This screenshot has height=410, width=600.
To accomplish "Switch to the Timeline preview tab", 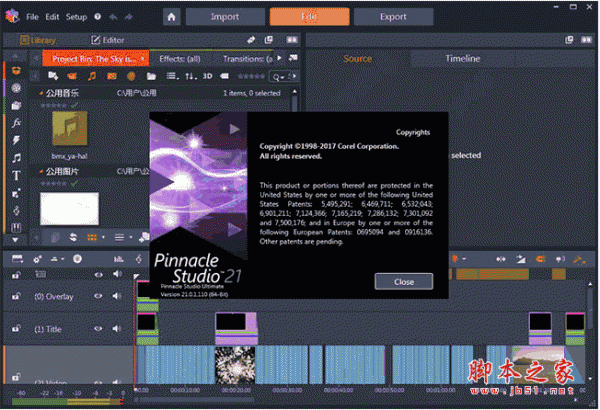I will click(462, 59).
